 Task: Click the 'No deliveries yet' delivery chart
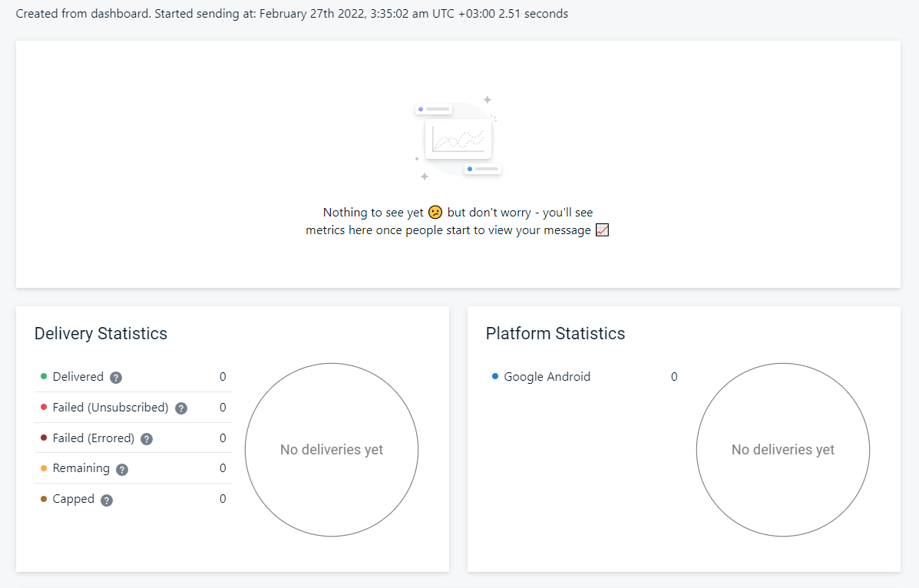(331, 450)
